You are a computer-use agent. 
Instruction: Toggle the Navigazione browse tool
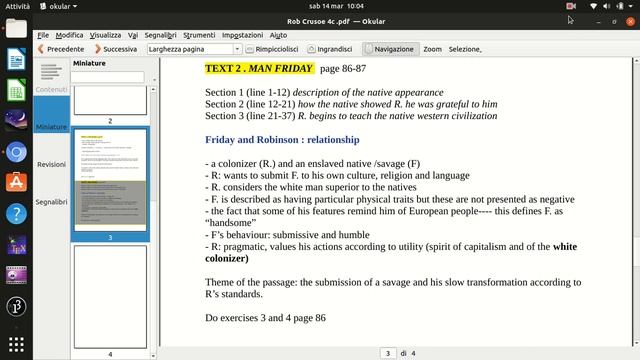(x=390, y=49)
